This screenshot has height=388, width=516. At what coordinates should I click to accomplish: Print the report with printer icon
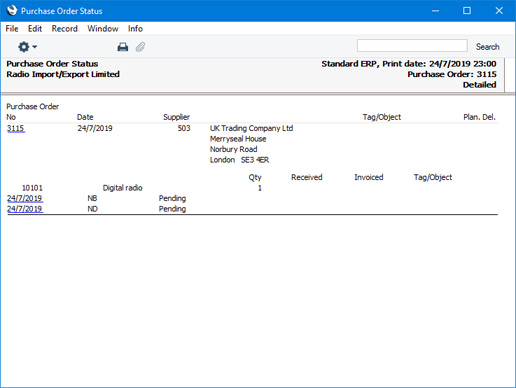click(123, 47)
